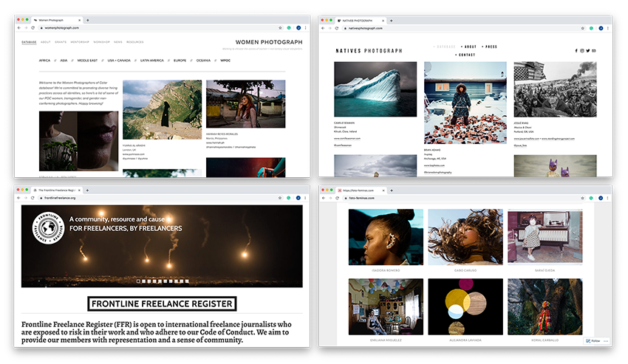Open Isadora Romero portrait on foto-feminas
628x364 pixels.
[x=386, y=237]
